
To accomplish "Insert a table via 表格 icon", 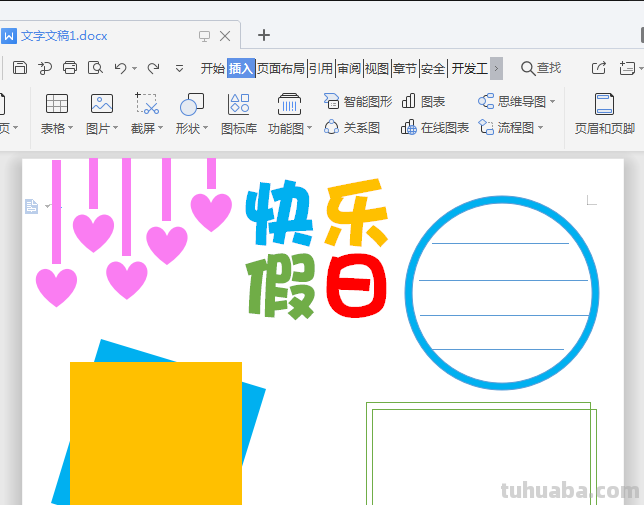I will (57, 103).
